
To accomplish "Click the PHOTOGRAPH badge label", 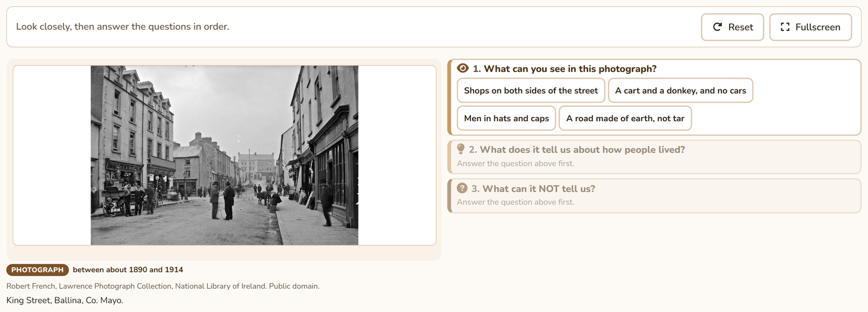I will [x=37, y=270].
